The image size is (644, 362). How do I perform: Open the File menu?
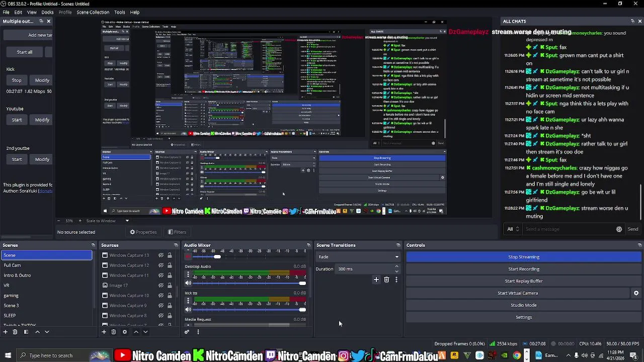[6, 12]
